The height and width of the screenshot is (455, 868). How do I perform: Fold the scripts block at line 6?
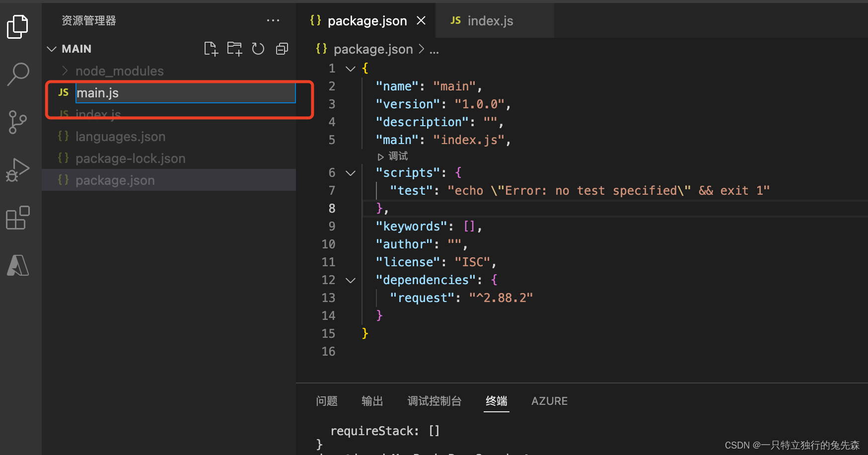351,173
